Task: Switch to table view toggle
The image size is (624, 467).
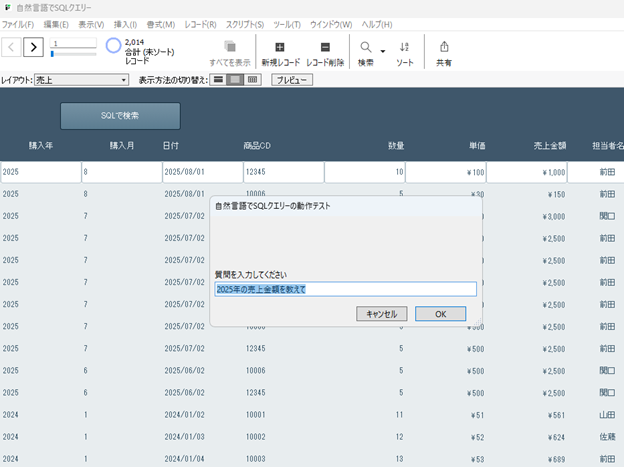Action: coord(253,79)
